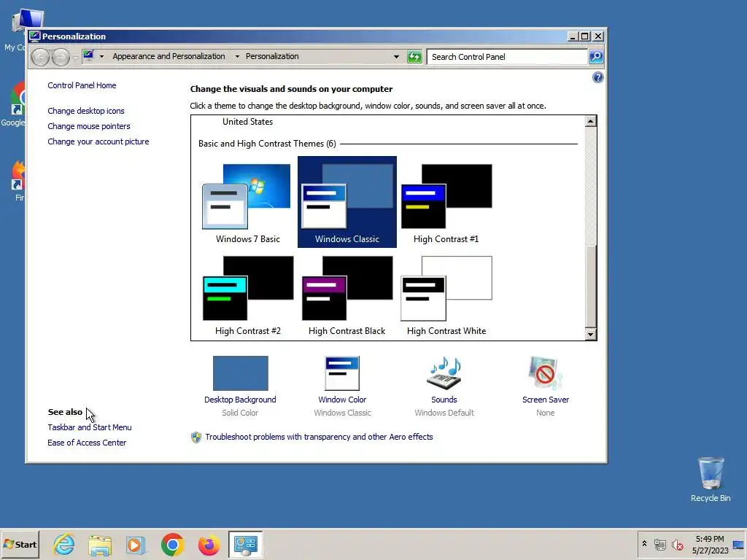Go back with the Back arrow button
Image resolution: width=747 pixels, height=560 pixels.
(x=41, y=57)
